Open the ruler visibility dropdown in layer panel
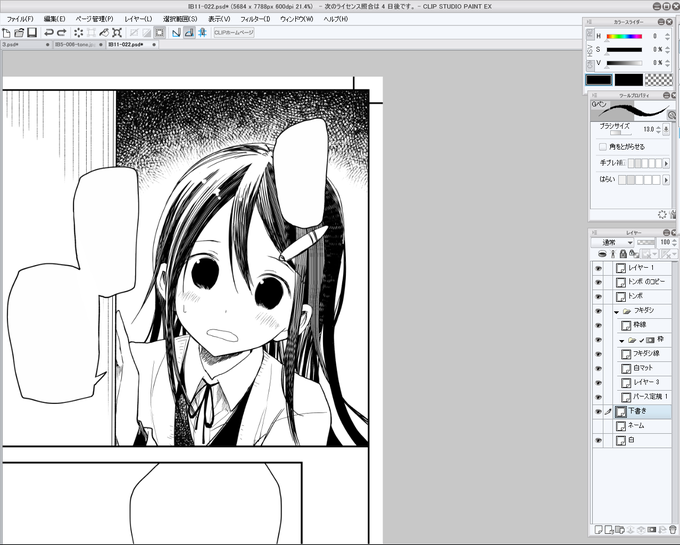Screen dimensions: 680x545 [x=668, y=254]
